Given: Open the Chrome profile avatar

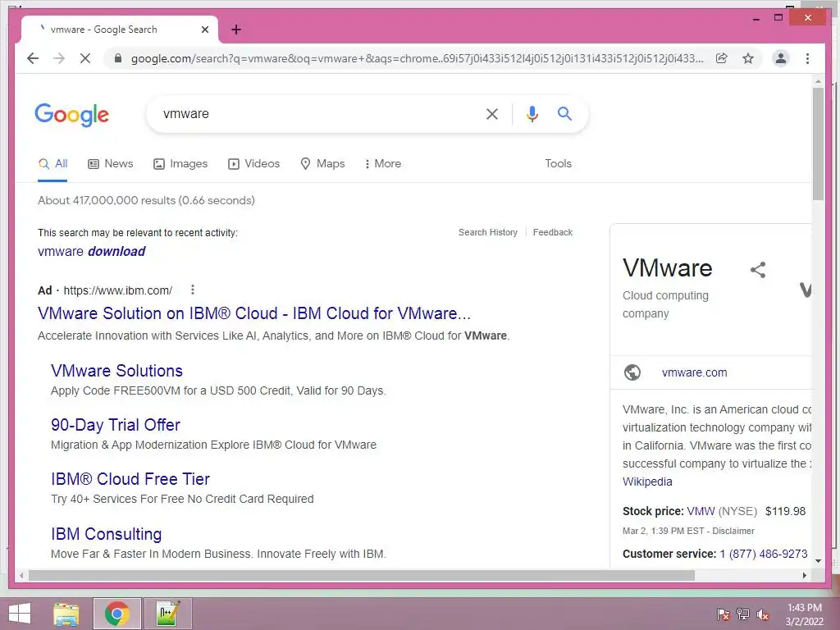Looking at the screenshot, I should click(x=781, y=58).
